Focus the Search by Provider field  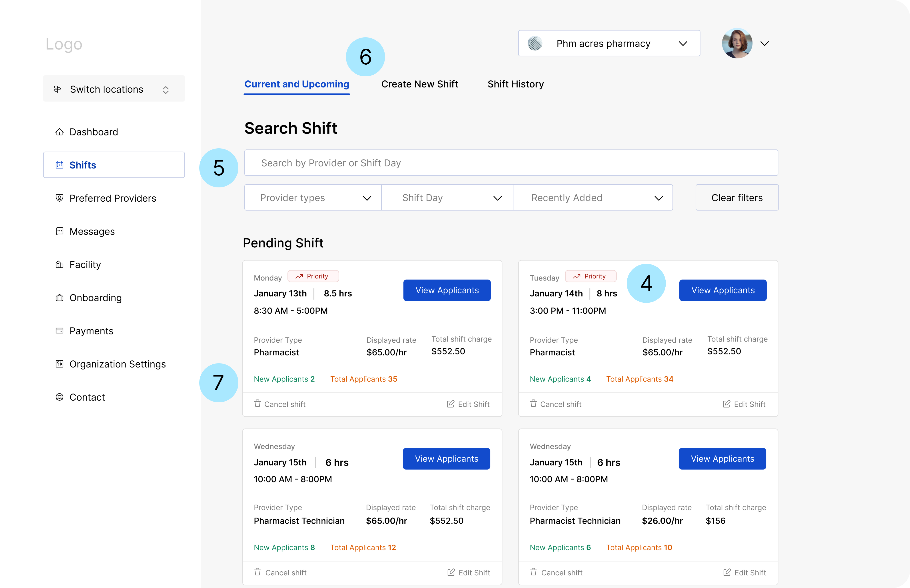[511, 163]
